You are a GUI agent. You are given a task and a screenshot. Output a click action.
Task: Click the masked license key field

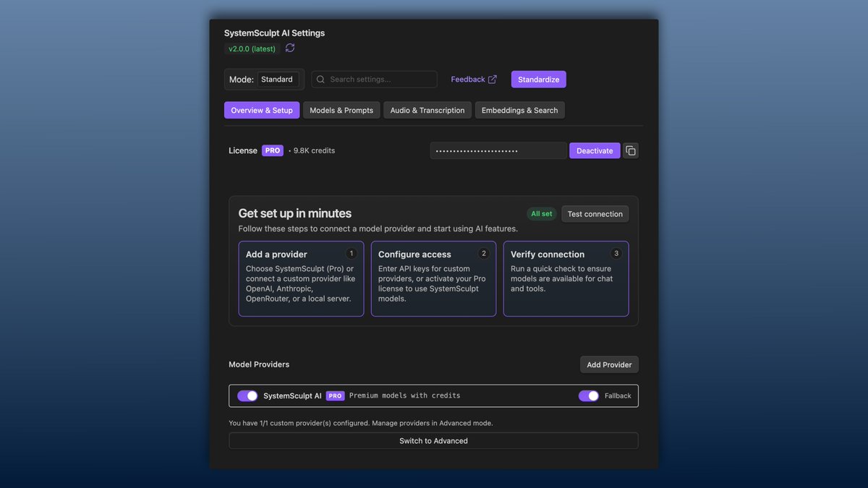(x=498, y=150)
